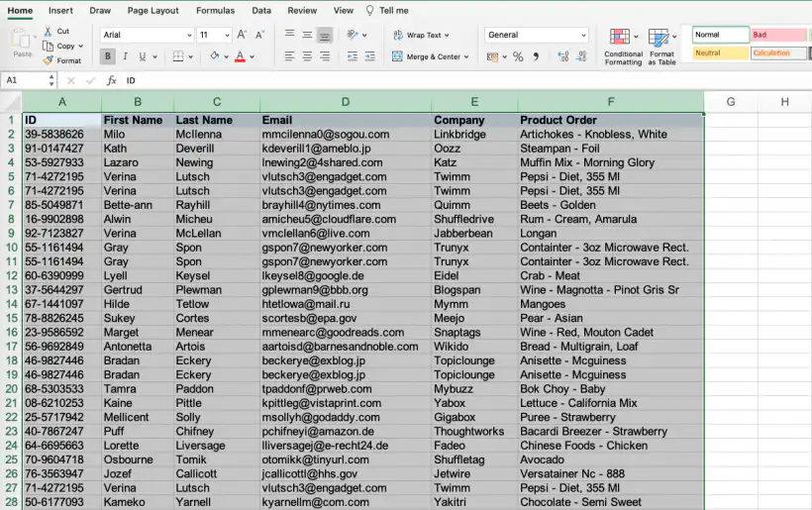Click the Borders icon
Screen dimensions: 812x510
pyautogui.click(x=178, y=56)
